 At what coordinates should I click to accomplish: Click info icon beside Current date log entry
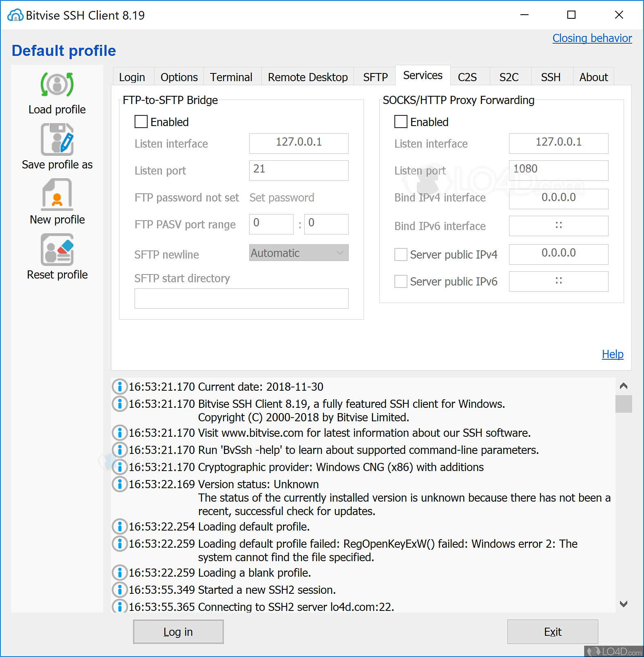point(120,387)
